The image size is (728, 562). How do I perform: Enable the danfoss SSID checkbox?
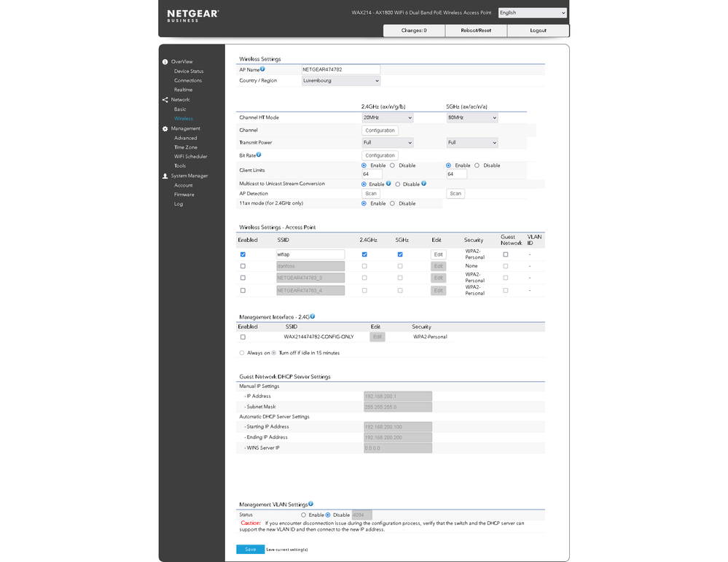[243, 266]
